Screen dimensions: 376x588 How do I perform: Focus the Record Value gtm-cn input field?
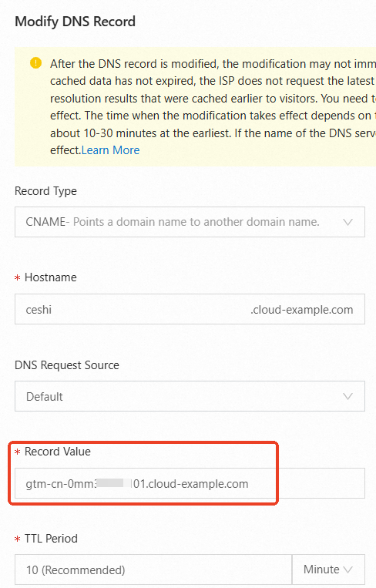[x=190, y=483]
